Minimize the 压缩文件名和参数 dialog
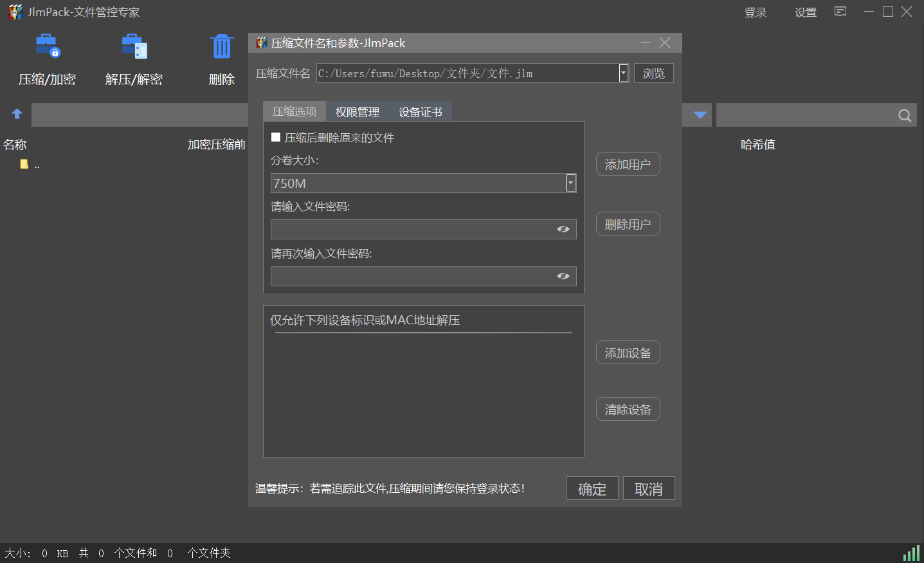This screenshot has height=563, width=924. click(646, 42)
